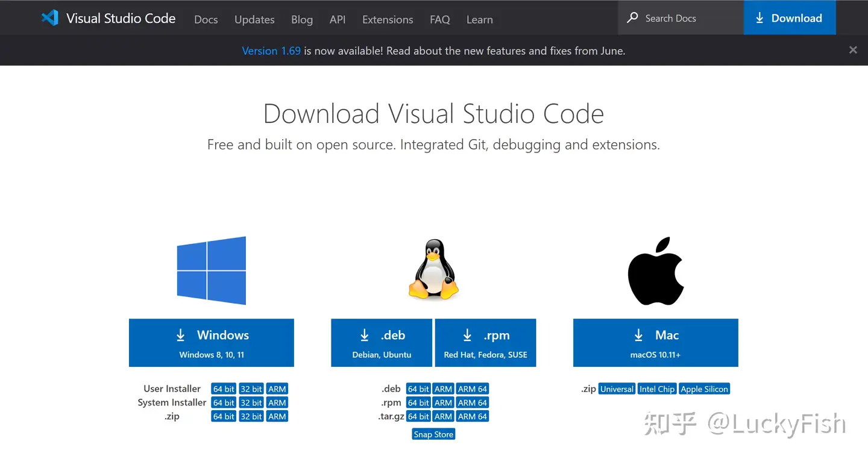The height and width of the screenshot is (462, 868).
Task: Click the Visual Studio Code title text
Action: tap(121, 18)
